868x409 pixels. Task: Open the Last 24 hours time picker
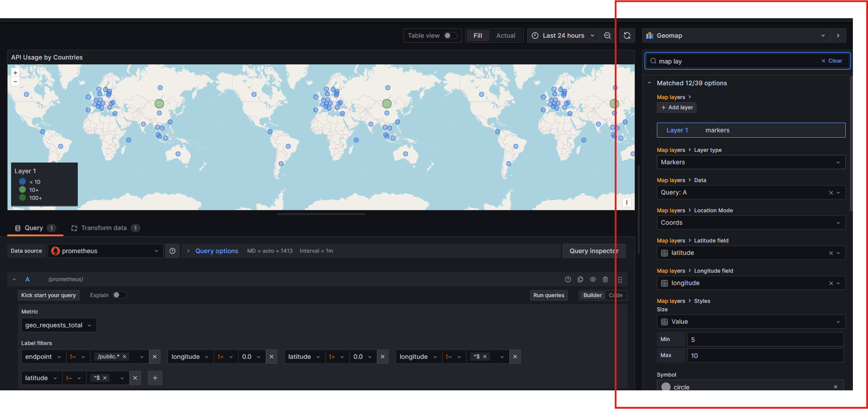tap(563, 36)
